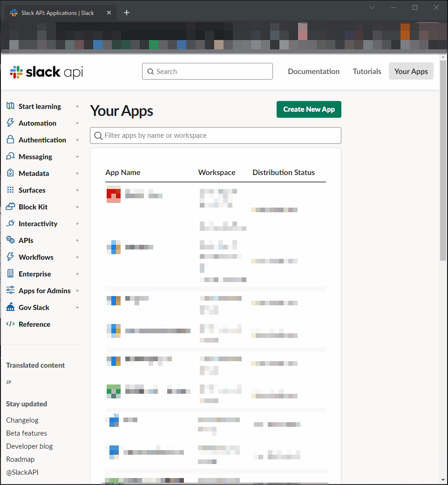Click the Block Kit blocks icon
Image resolution: width=448 pixels, height=485 pixels.
(x=10, y=206)
